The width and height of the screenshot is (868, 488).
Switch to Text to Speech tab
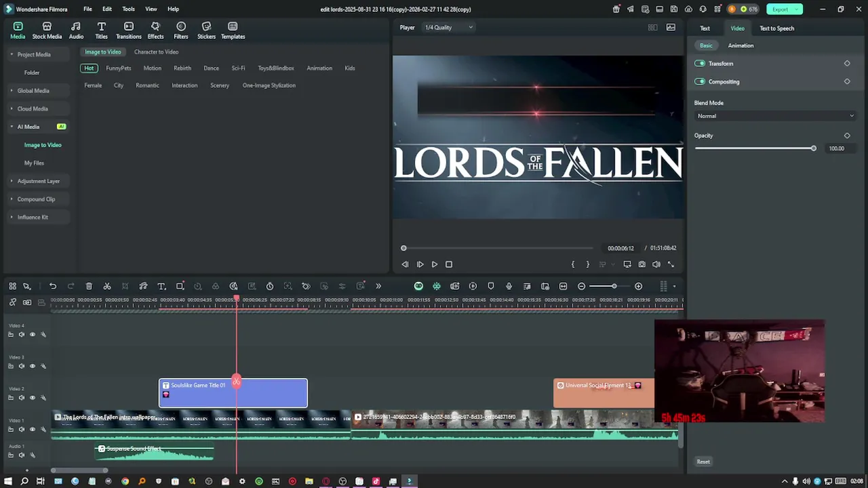click(776, 28)
